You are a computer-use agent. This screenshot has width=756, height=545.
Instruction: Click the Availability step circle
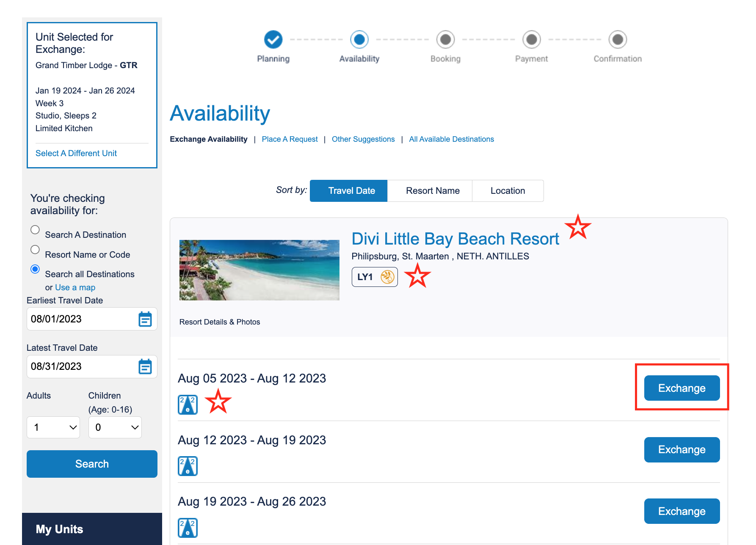click(x=359, y=39)
